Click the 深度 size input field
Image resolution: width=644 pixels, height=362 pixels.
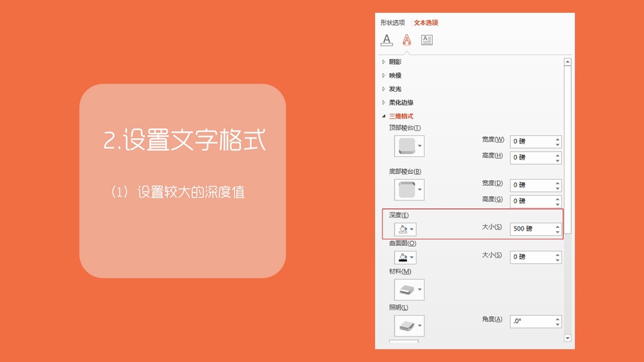[531, 229]
